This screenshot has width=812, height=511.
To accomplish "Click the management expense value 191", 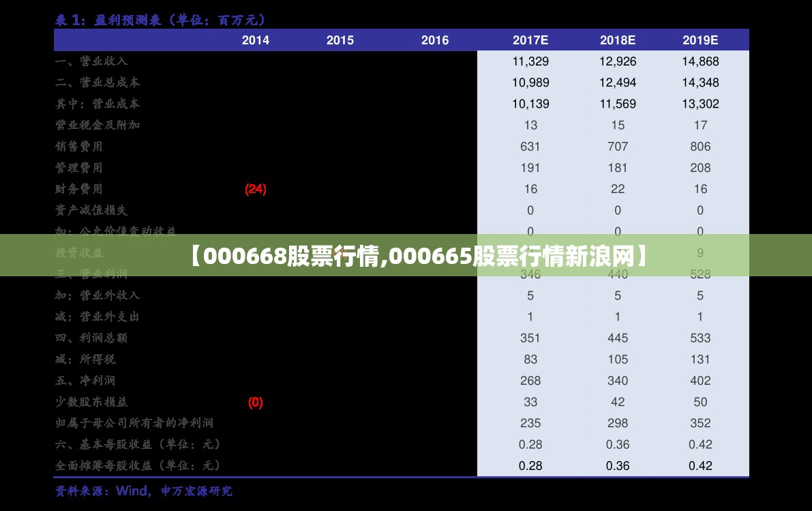I will pyautogui.click(x=530, y=167).
